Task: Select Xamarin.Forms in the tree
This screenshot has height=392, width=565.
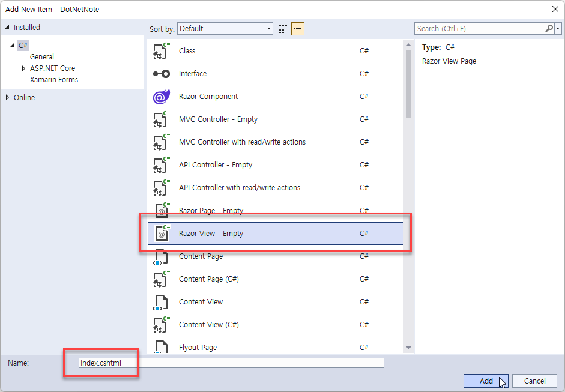Action: (53, 80)
